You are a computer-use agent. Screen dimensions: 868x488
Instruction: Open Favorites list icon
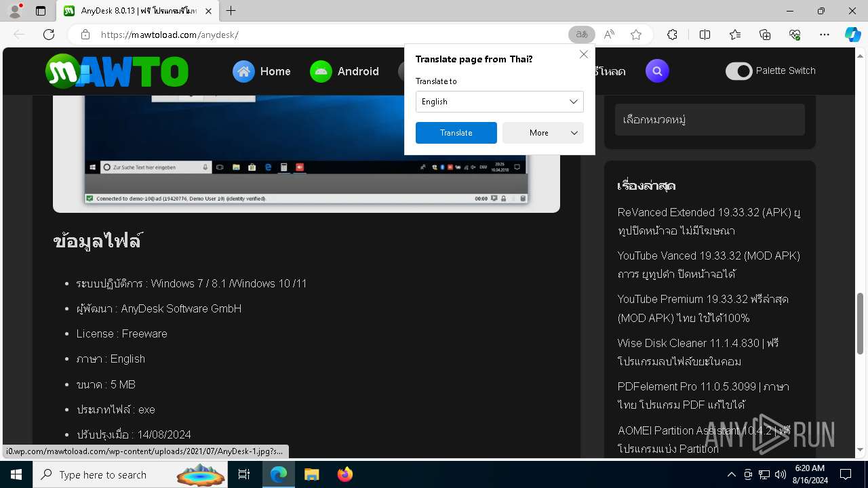(735, 35)
